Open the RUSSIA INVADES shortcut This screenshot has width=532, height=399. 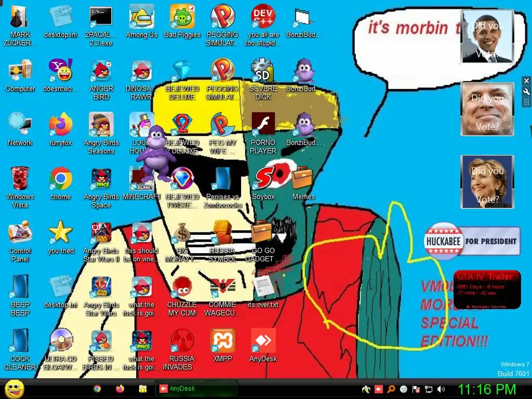(x=182, y=350)
